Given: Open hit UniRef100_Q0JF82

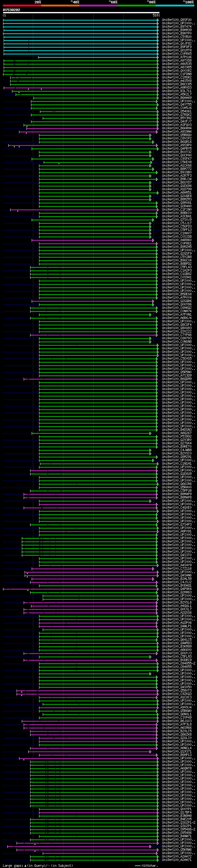Looking at the screenshot, I should [x=177, y=43].
